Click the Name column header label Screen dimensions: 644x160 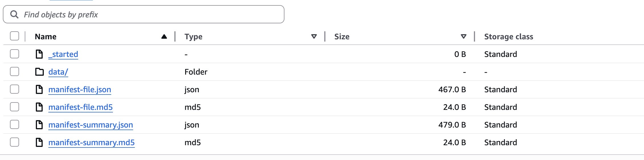[x=46, y=36]
